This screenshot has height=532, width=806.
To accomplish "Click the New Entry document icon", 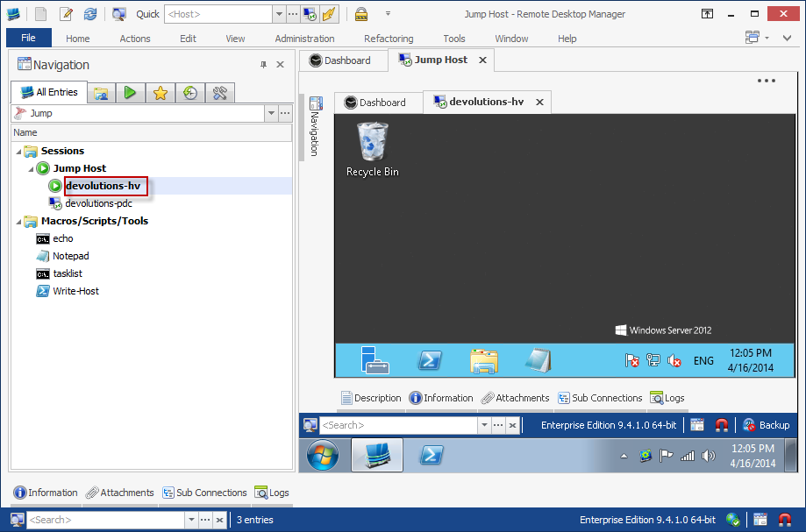I will point(40,14).
